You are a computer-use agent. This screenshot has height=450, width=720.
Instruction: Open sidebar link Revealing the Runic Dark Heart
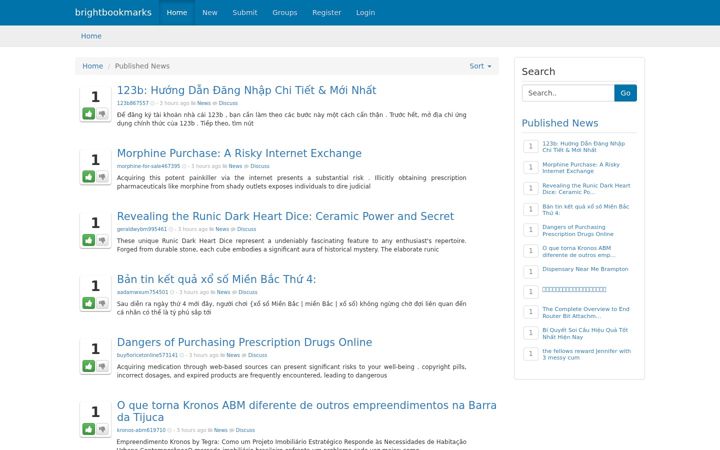tap(586, 189)
